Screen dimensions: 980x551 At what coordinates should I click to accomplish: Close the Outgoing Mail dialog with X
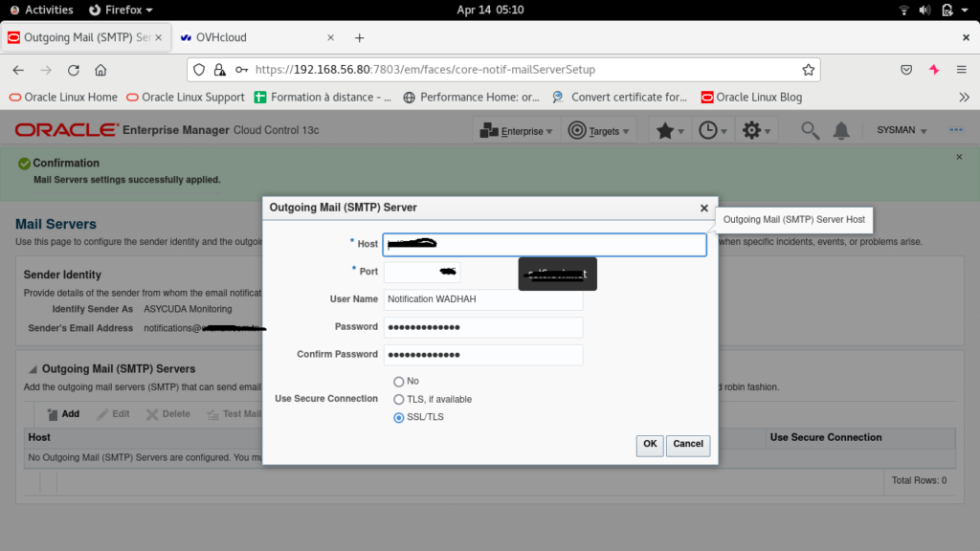pyautogui.click(x=703, y=208)
